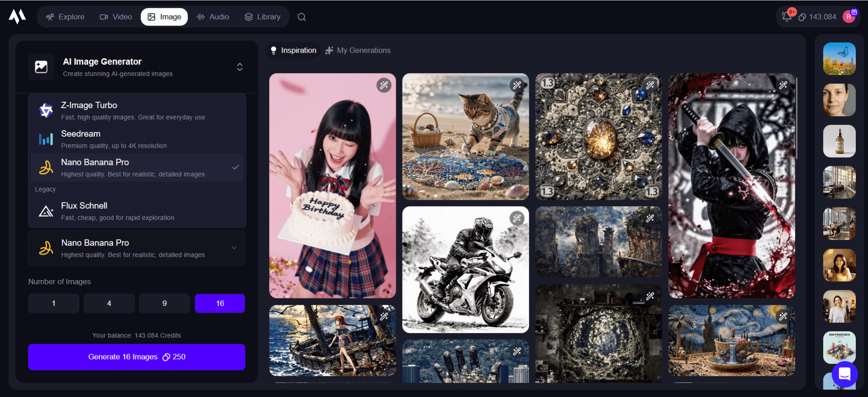Choose the Seedream model option
The height and width of the screenshot is (397, 868).
click(137, 139)
